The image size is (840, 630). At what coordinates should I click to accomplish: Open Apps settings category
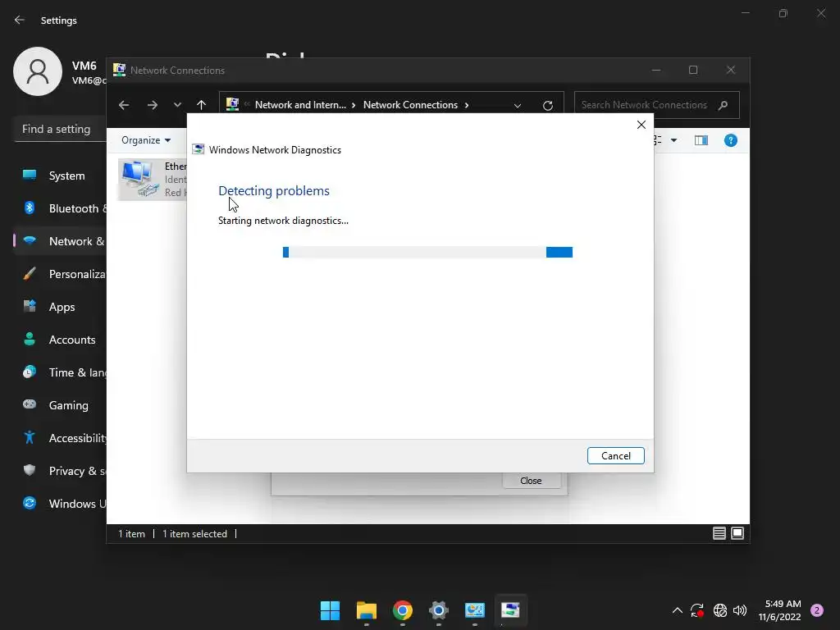(60, 307)
